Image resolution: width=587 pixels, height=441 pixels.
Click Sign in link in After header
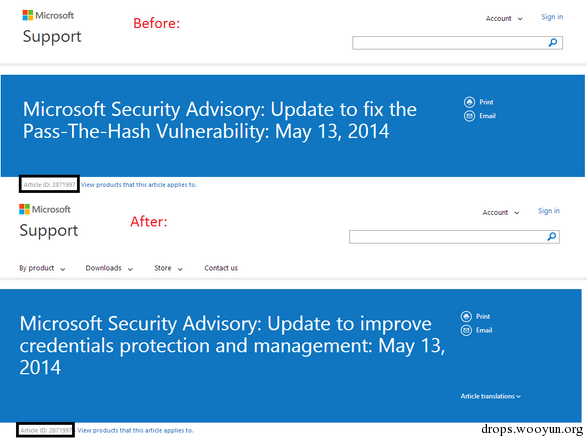tap(549, 211)
